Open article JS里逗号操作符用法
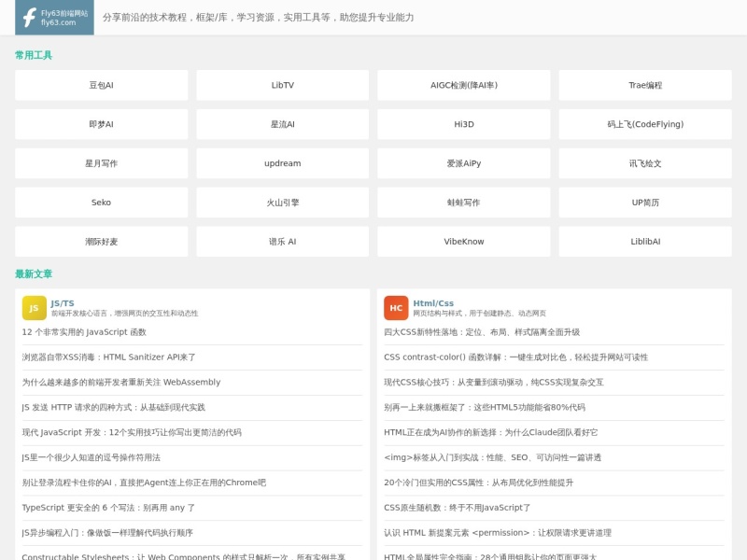The height and width of the screenshot is (560, 747). tap(91, 457)
